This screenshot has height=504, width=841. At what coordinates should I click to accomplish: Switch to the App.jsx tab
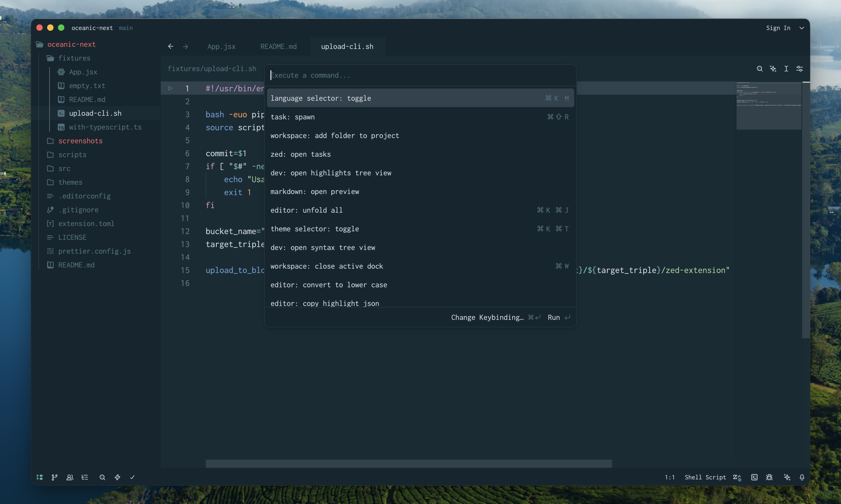(222, 47)
